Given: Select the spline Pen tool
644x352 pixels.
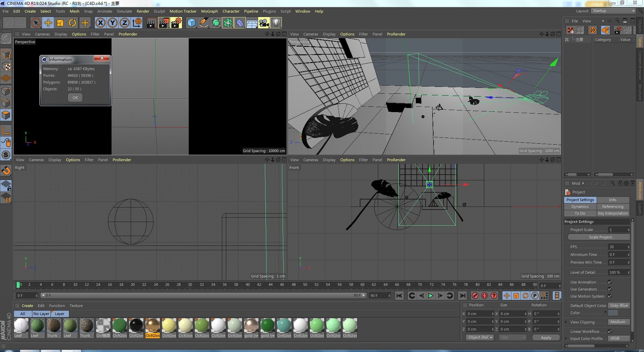Looking at the screenshot, I should tap(204, 23).
